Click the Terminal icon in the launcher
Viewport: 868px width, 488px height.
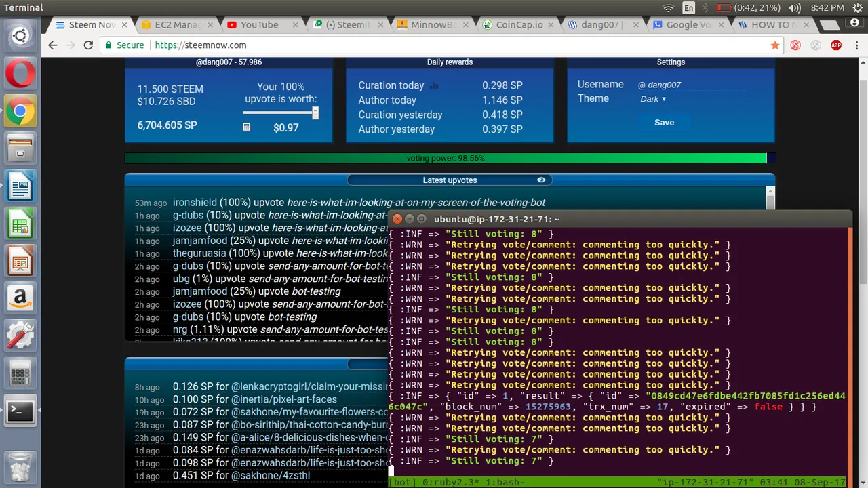(20, 410)
